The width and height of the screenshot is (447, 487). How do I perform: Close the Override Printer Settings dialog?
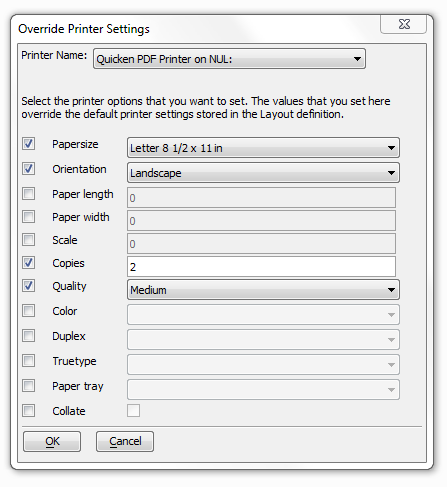pyautogui.click(x=404, y=24)
